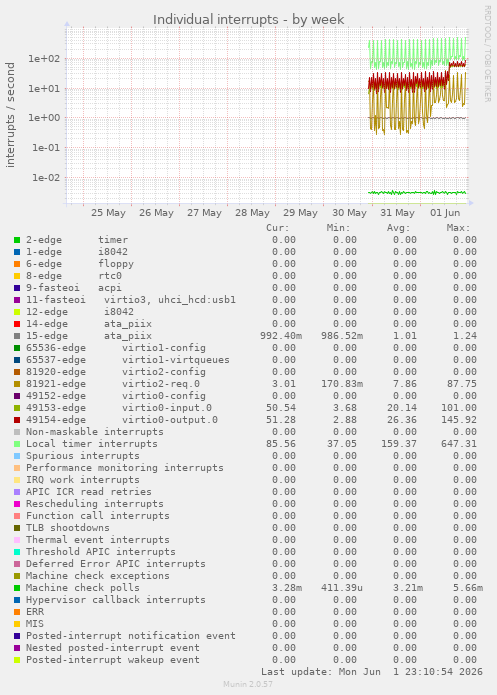
Task: Click the gray swatch beside 15-edge ata_piix
Action: tap(17, 336)
